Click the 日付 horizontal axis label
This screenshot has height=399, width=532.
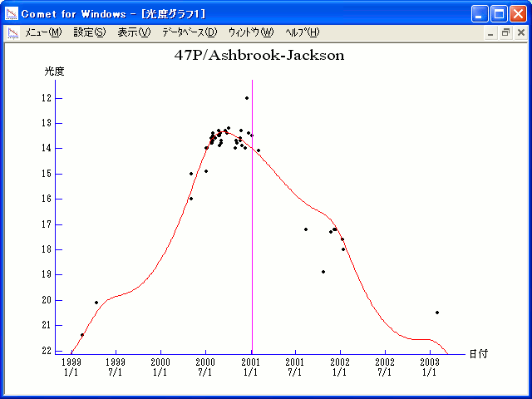478,353
